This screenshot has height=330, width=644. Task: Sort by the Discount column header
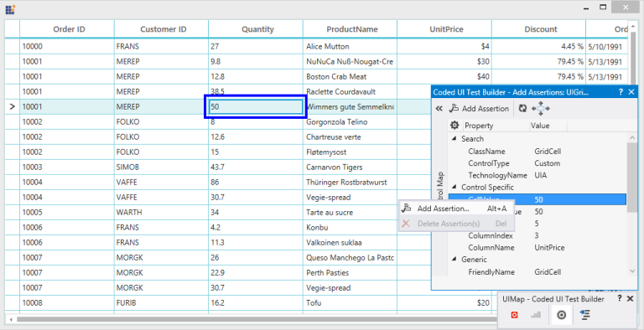[x=539, y=29]
